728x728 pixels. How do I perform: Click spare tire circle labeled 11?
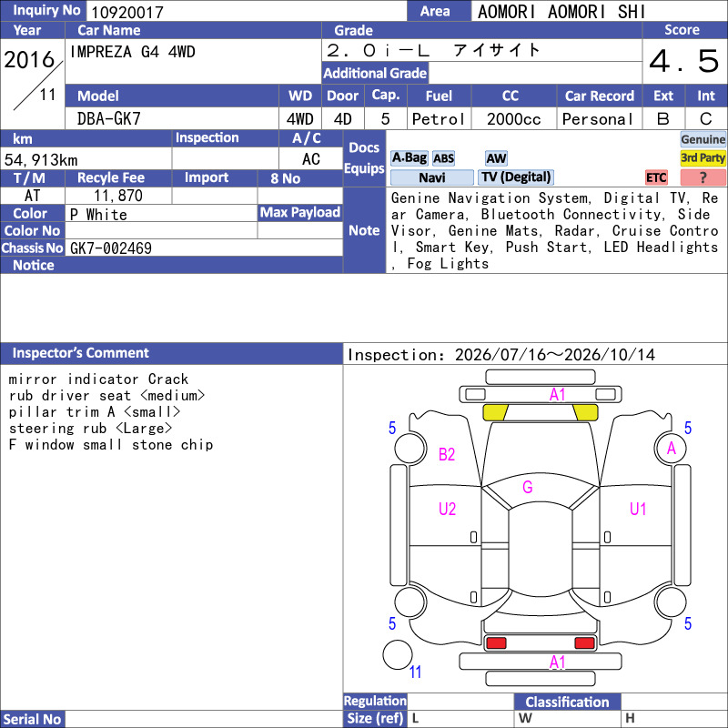coord(398,654)
